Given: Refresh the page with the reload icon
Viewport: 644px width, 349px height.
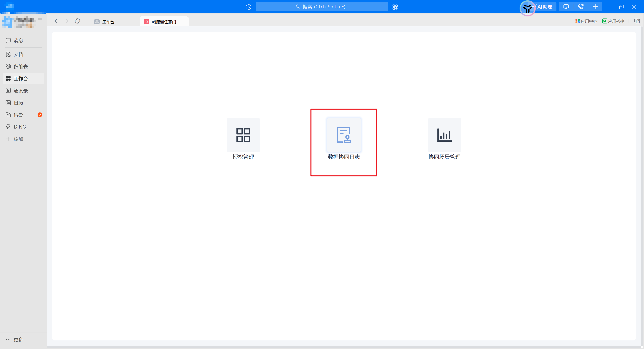Looking at the screenshot, I should pos(77,21).
